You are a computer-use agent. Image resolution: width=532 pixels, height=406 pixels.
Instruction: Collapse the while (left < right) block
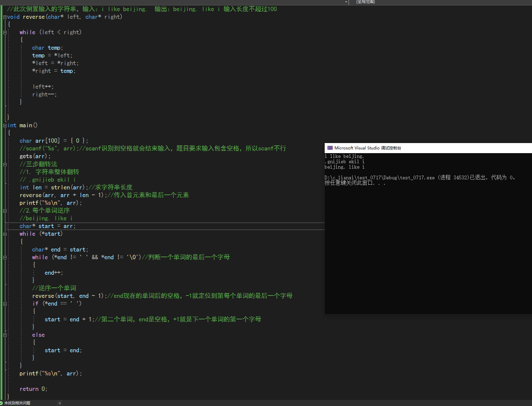pos(5,33)
